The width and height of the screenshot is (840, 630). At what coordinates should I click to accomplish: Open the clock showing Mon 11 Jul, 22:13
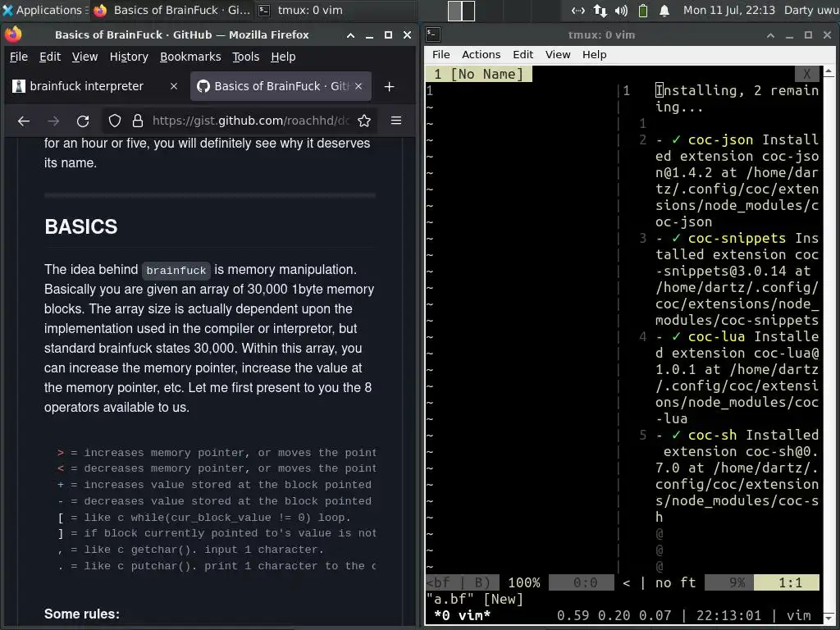click(x=728, y=10)
